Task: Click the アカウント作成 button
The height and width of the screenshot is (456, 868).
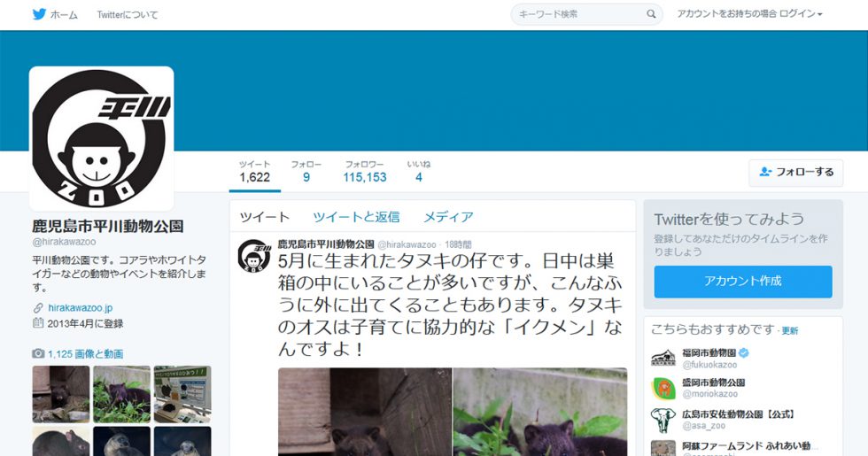Action: 743,282
